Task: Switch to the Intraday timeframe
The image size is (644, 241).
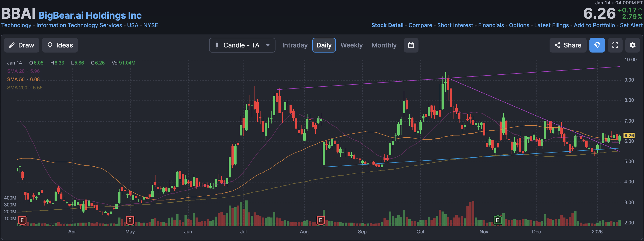Action: [295, 45]
